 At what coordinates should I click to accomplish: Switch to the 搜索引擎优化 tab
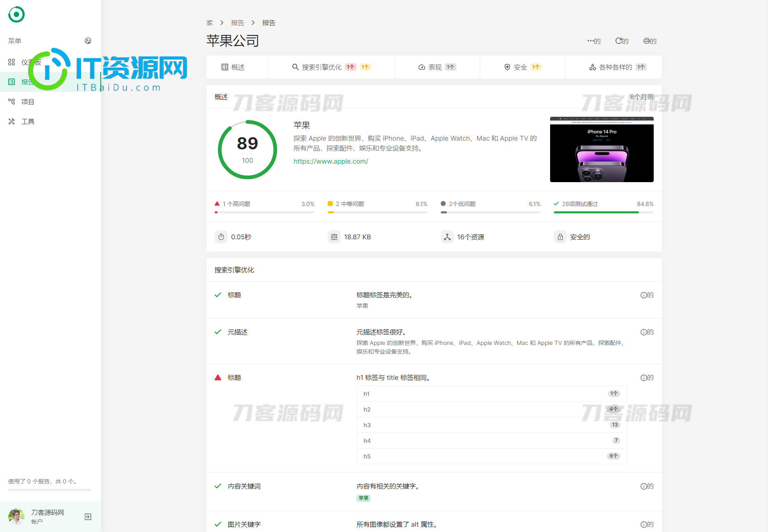[331, 67]
